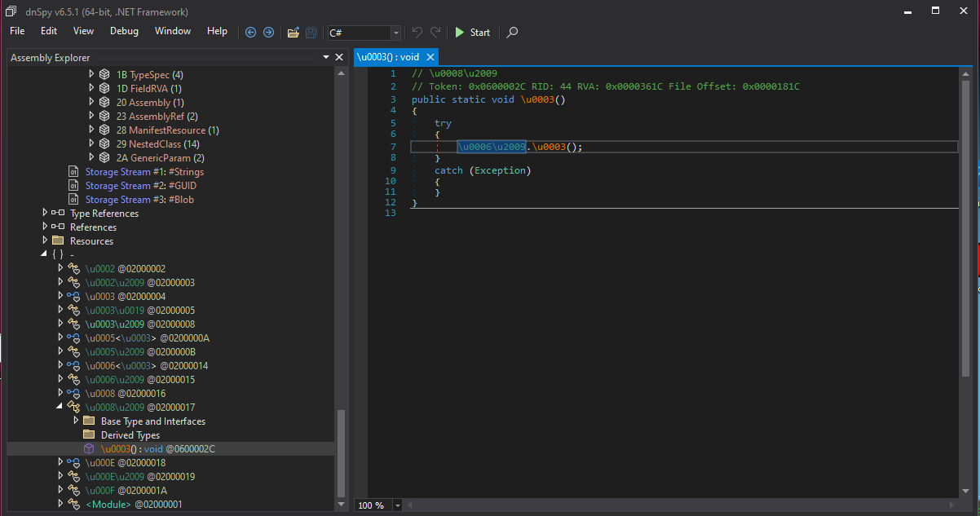Screen dimensions: 980x516
Task: Click the 2A GenericParam table icon
Action: point(104,158)
